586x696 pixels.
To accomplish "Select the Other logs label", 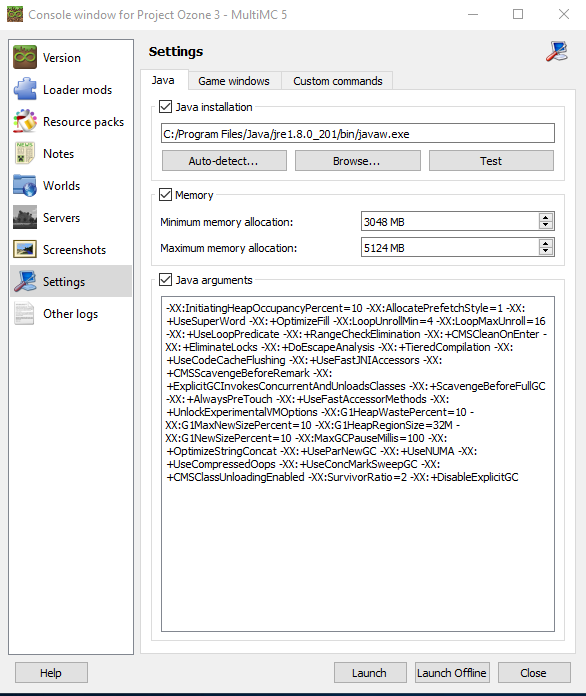I will pyautogui.click(x=70, y=314).
